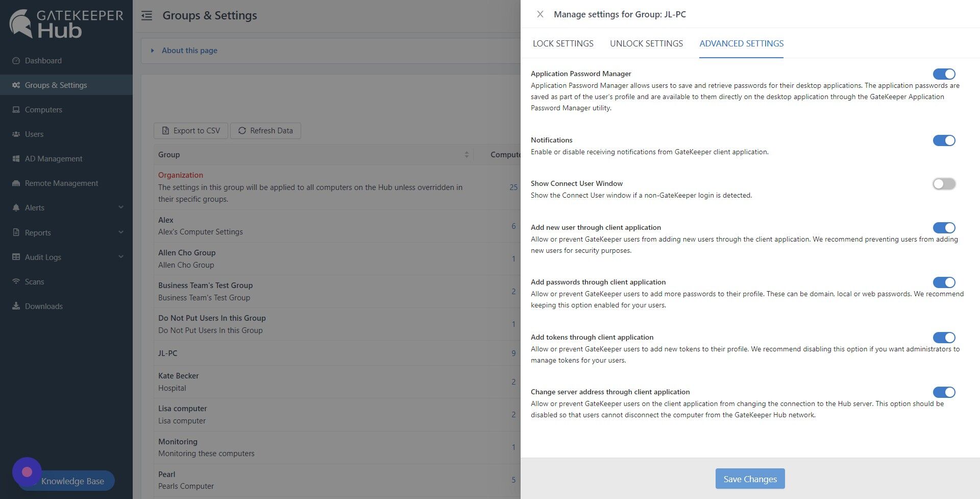Click the Dashboard gauge icon
Viewport: 980px width, 499px height.
pos(16,60)
